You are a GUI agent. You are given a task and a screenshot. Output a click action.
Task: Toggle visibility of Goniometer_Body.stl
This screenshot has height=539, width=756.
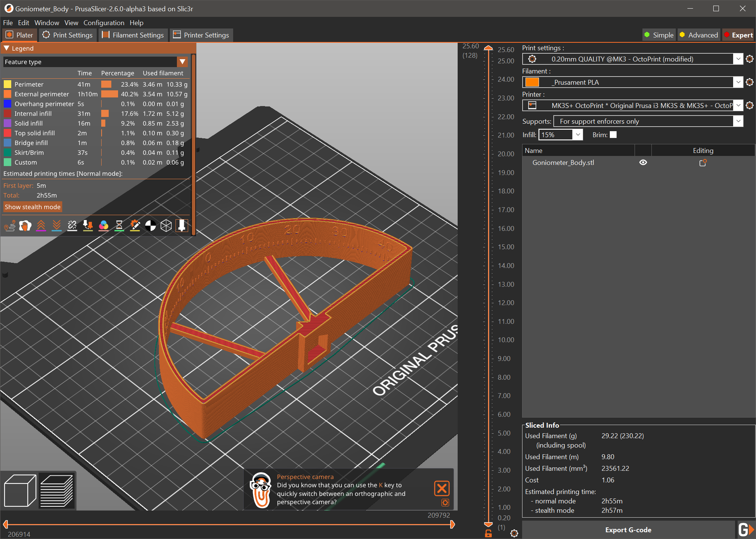(643, 162)
